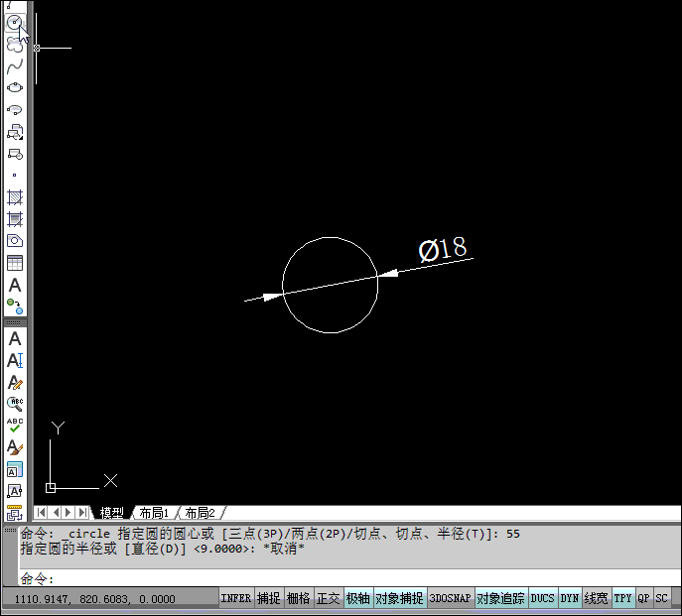
Task: Go to previous layout tab arrow
Action: pos(56,513)
